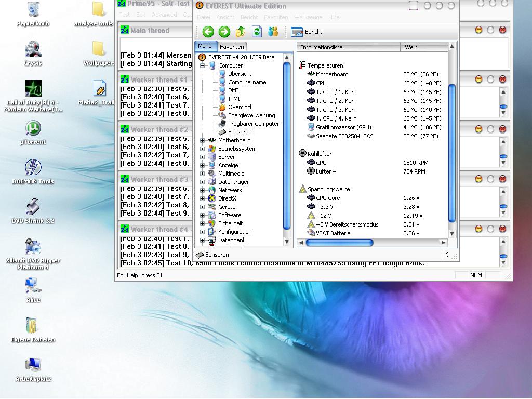The width and height of the screenshot is (532, 399).
Task: Select IPMI in the tree
Action: click(234, 99)
